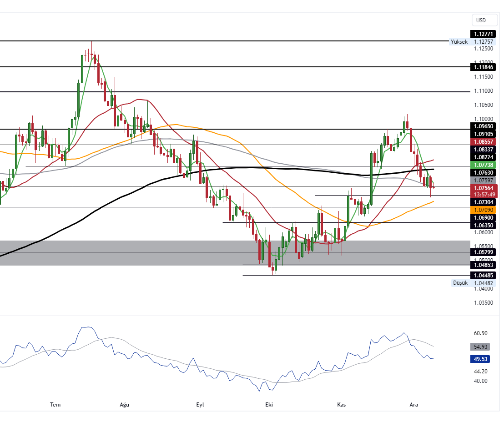Select the 1.04485 bottom line price label
The height and width of the screenshot is (427, 504).
click(484, 275)
